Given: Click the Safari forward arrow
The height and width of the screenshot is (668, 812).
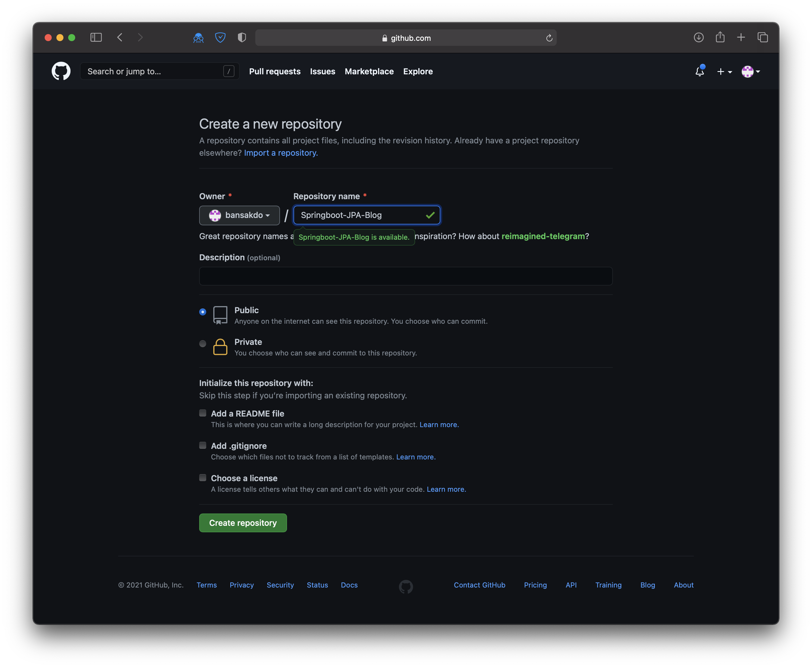Looking at the screenshot, I should [140, 37].
